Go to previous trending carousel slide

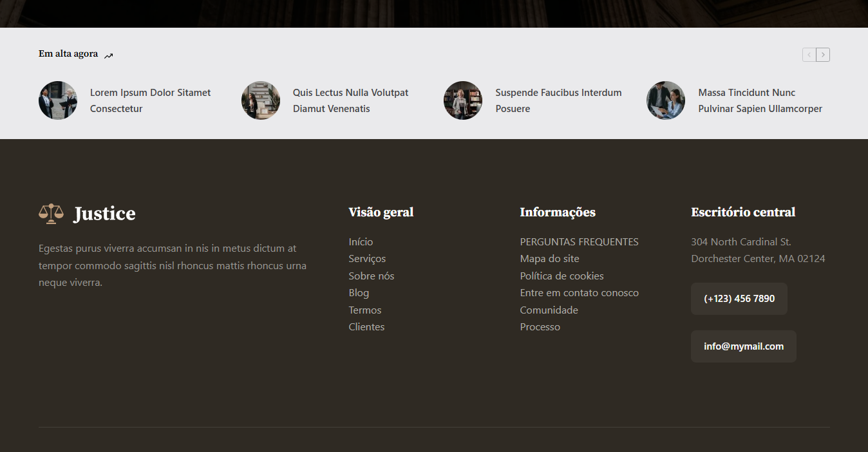coord(809,55)
